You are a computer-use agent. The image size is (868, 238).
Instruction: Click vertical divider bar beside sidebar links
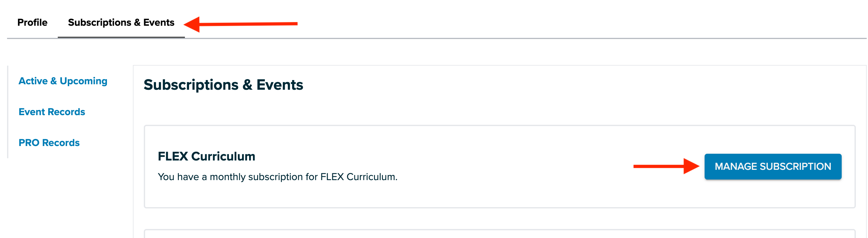click(8, 111)
